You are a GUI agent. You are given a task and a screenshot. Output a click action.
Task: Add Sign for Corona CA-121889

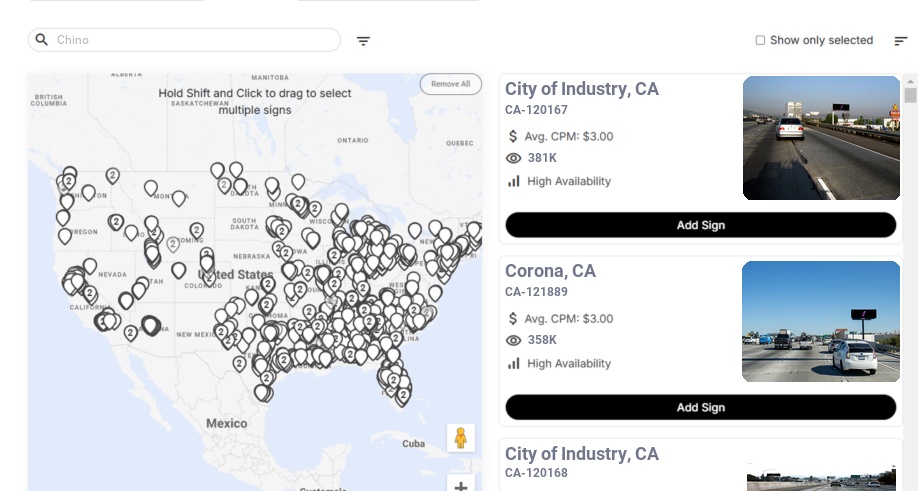click(x=700, y=407)
